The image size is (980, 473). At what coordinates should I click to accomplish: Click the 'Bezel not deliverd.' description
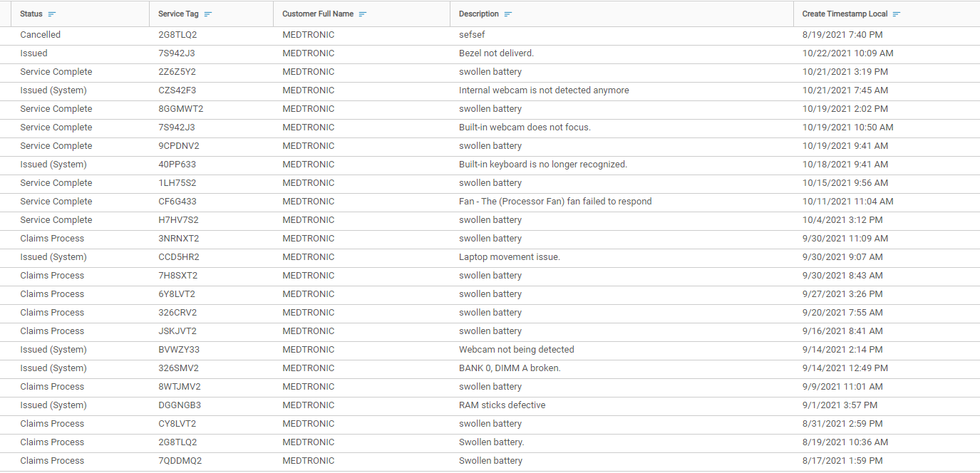496,53
